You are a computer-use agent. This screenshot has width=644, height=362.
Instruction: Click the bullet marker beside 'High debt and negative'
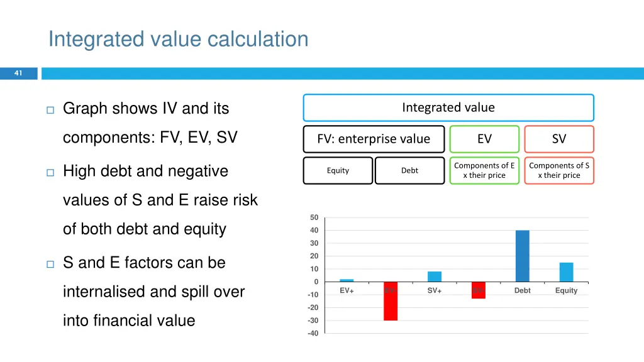click(x=50, y=172)
